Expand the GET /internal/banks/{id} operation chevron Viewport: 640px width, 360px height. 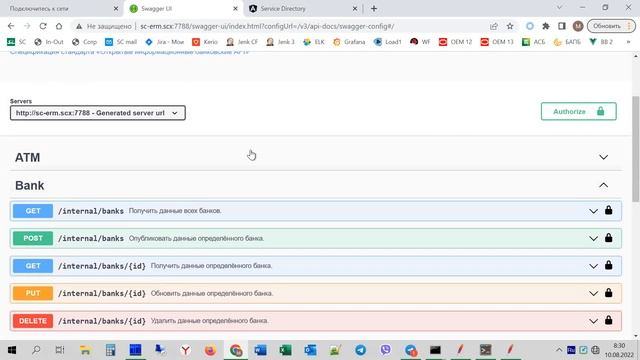click(x=593, y=266)
